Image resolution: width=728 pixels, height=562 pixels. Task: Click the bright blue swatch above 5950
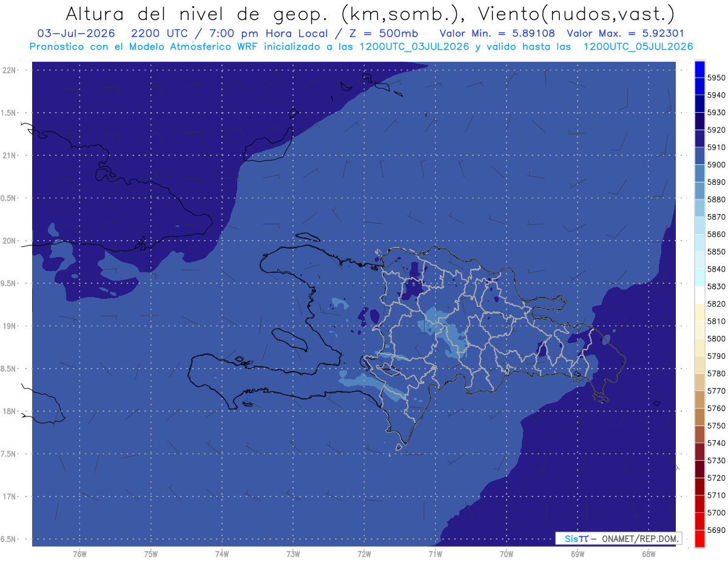tap(699, 69)
